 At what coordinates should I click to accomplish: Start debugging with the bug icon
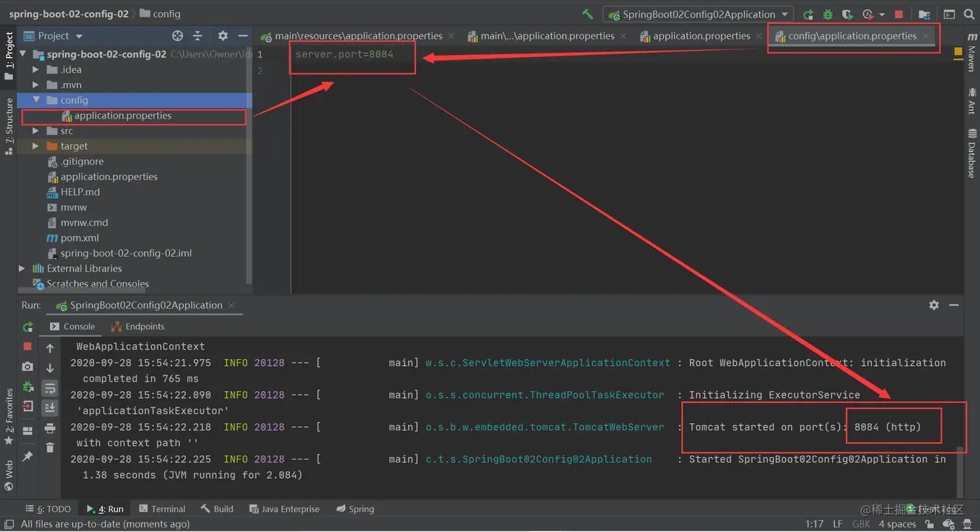point(828,14)
